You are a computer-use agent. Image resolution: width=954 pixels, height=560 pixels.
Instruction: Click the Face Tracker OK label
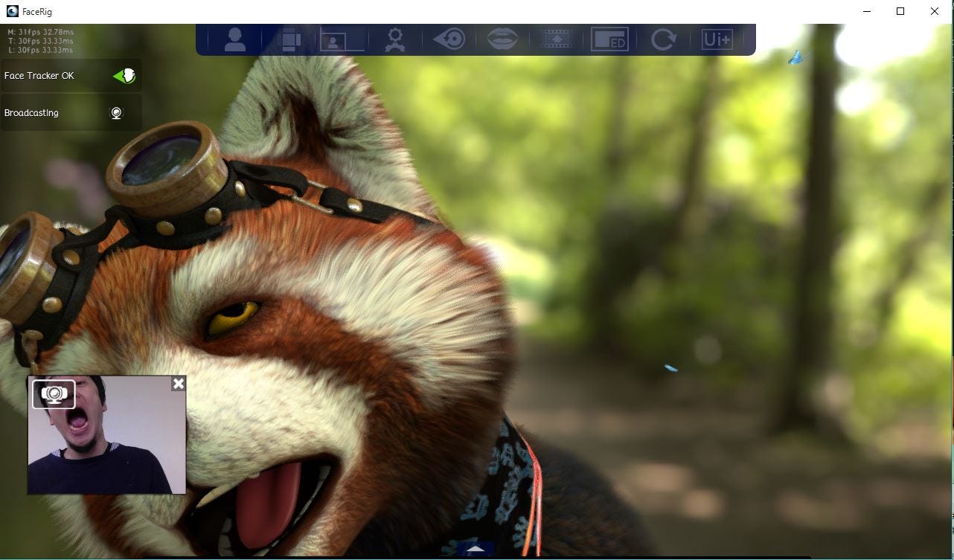(x=39, y=76)
